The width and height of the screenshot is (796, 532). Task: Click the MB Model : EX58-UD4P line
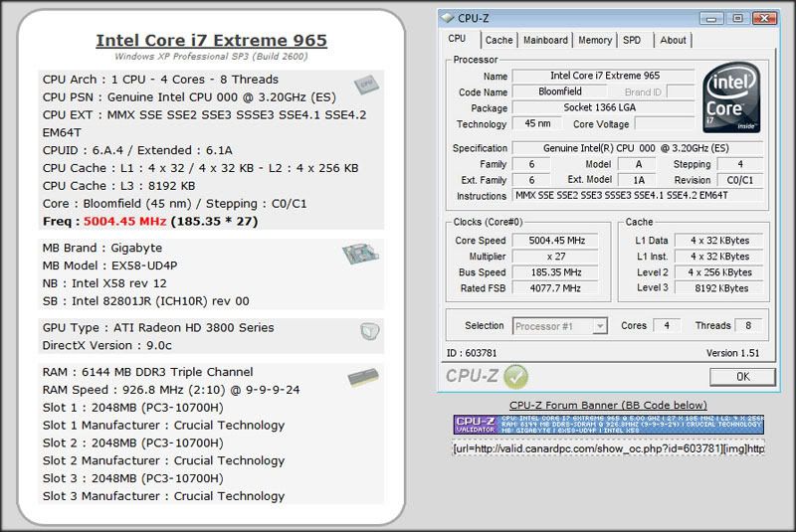coord(109,266)
